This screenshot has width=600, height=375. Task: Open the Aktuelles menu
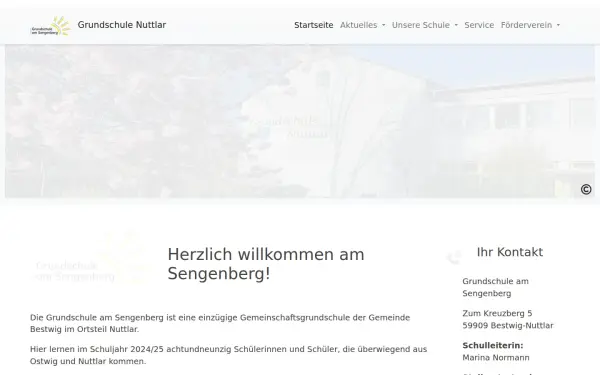359,25
